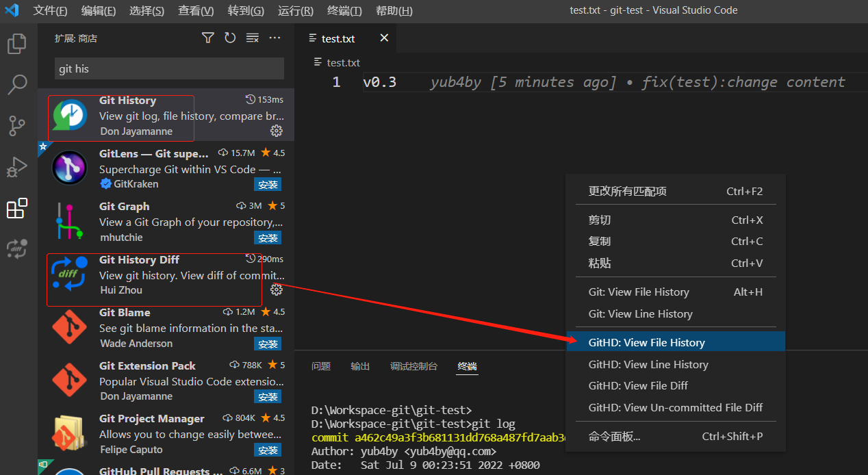Open the 转到(G) menu

(246, 11)
